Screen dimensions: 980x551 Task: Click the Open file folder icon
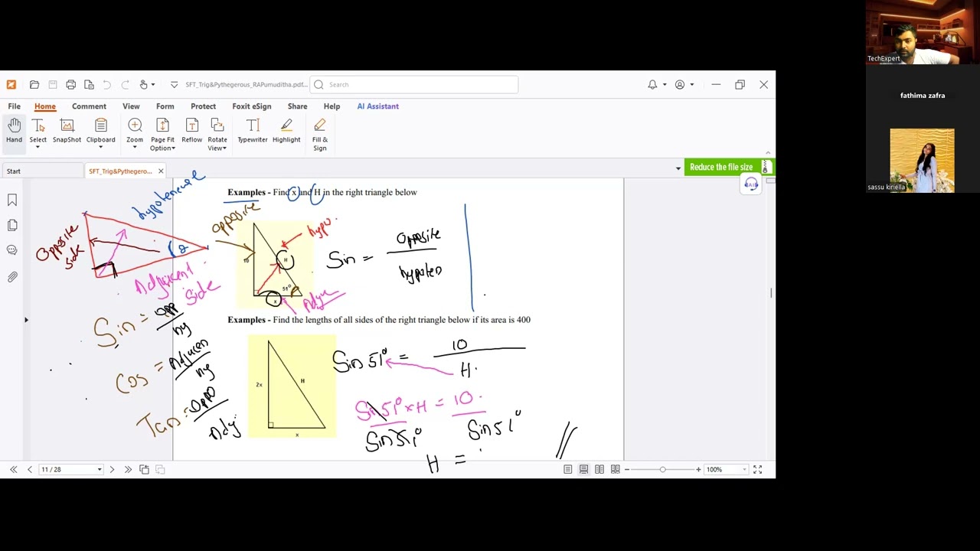pyautogui.click(x=34, y=85)
